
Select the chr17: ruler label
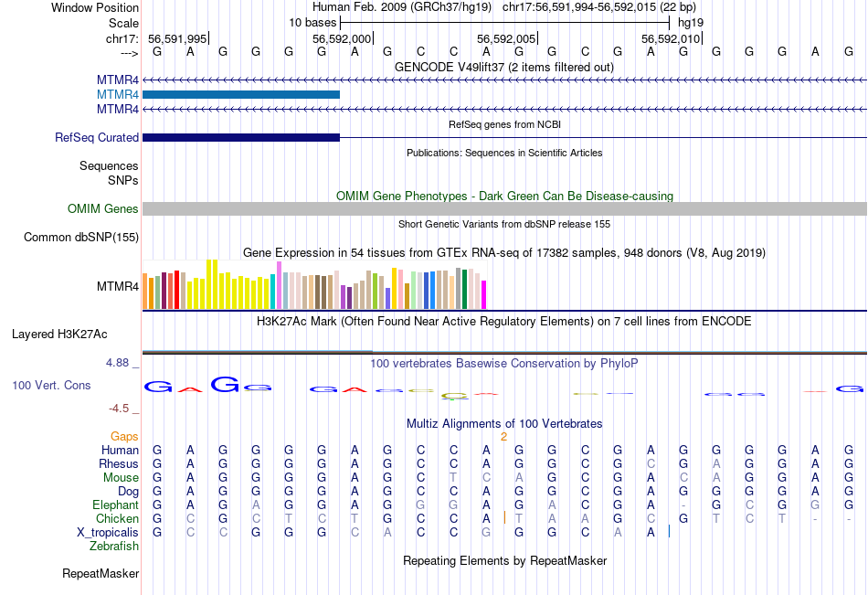(x=122, y=38)
